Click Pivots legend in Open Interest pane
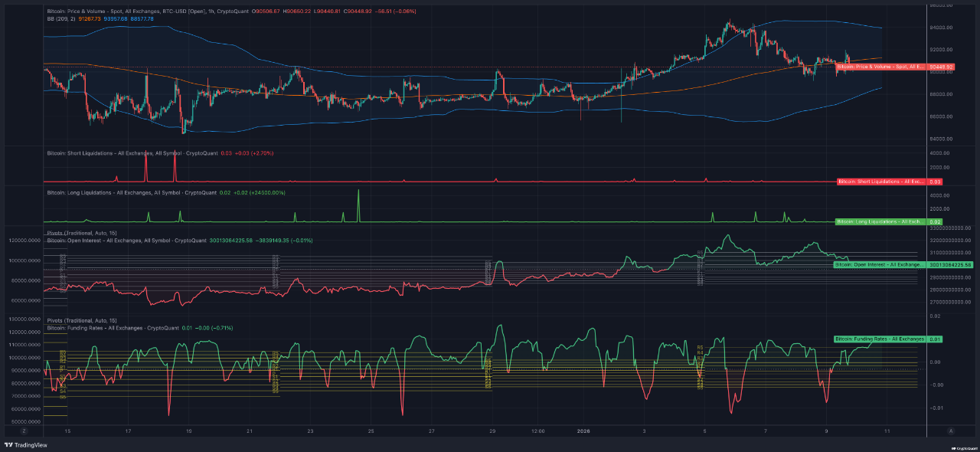 77,232
